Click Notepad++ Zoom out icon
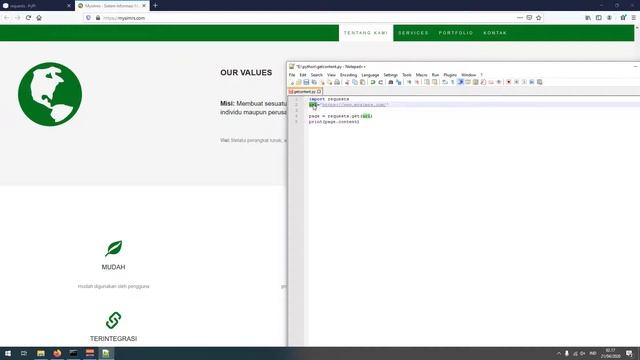 coord(417,82)
